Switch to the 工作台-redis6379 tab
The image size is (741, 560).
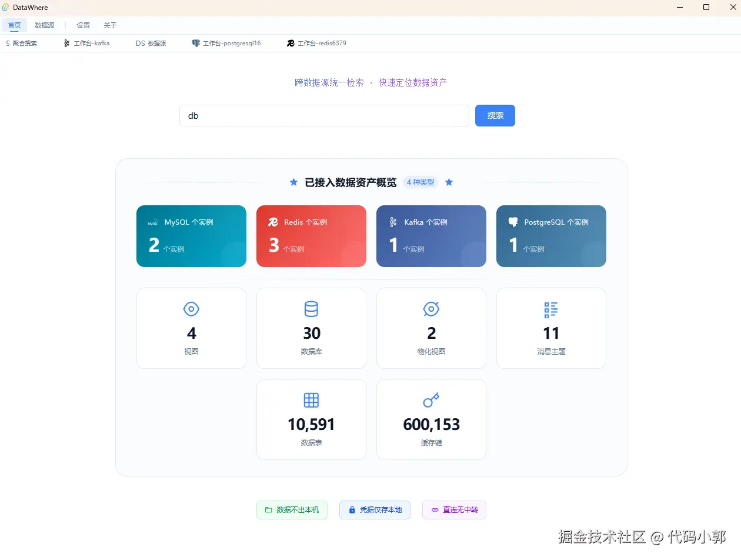[316, 44]
